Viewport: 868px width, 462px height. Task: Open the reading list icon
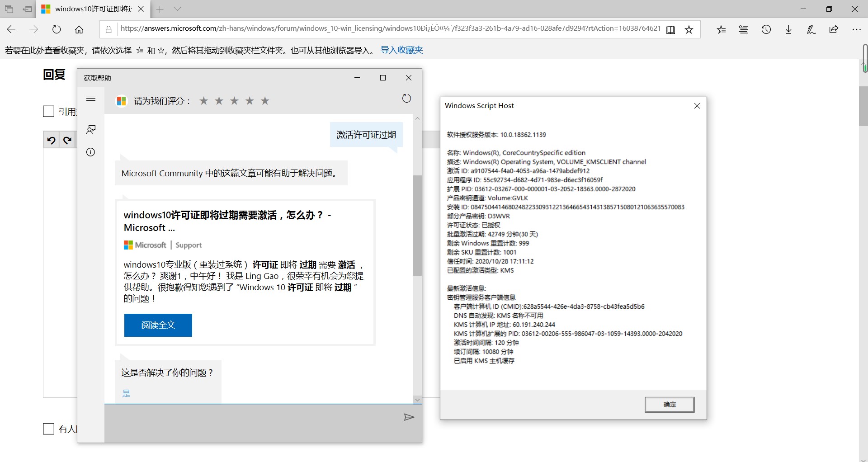tap(744, 29)
